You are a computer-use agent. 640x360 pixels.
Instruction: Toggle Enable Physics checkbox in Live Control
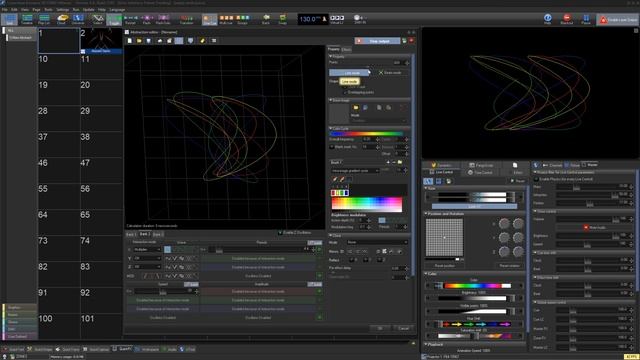click(x=536, y=179)
